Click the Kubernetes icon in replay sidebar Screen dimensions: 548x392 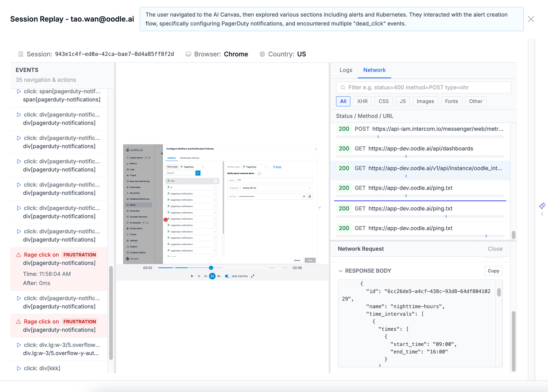coord(128,187)
